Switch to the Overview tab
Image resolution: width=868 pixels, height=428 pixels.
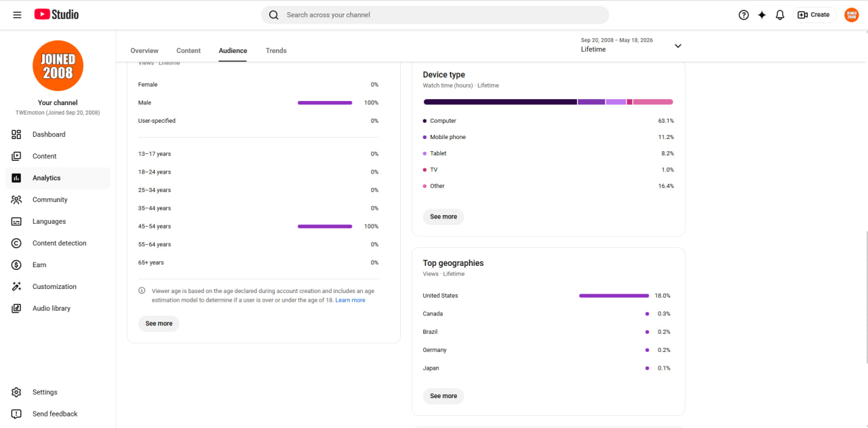pos(144,51)
